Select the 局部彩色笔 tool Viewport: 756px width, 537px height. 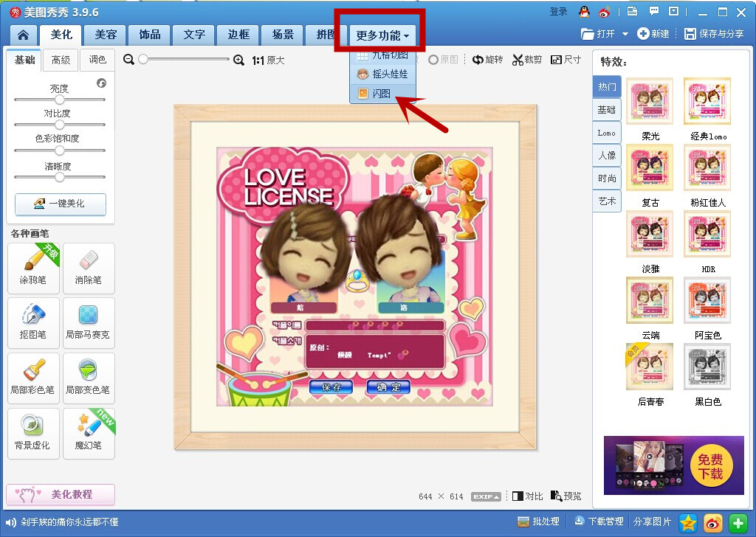33,378
